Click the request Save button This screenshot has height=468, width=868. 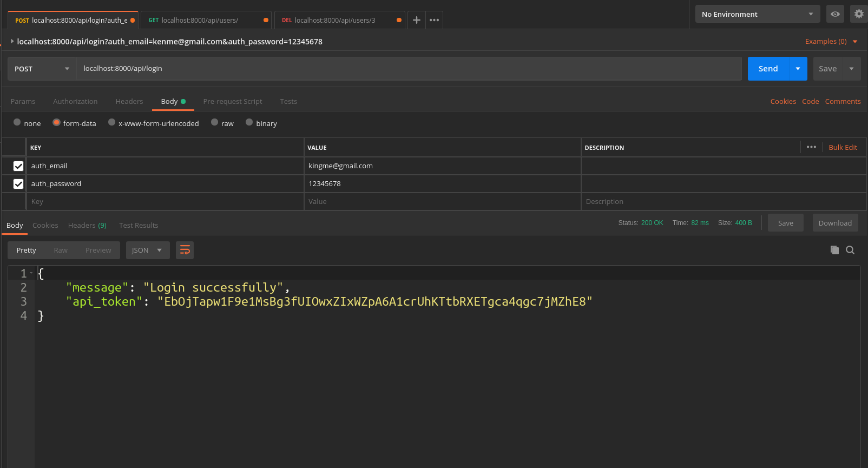tap(827, 69)
